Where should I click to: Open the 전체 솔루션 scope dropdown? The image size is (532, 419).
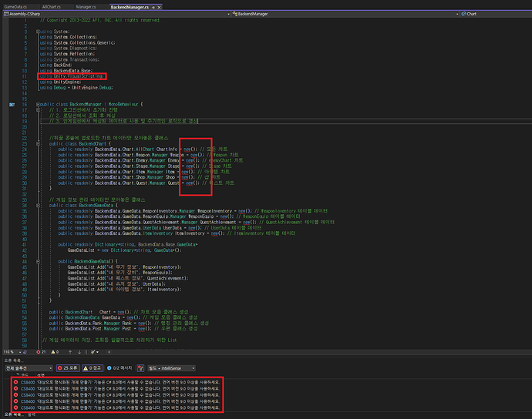[x=29, y=368]
